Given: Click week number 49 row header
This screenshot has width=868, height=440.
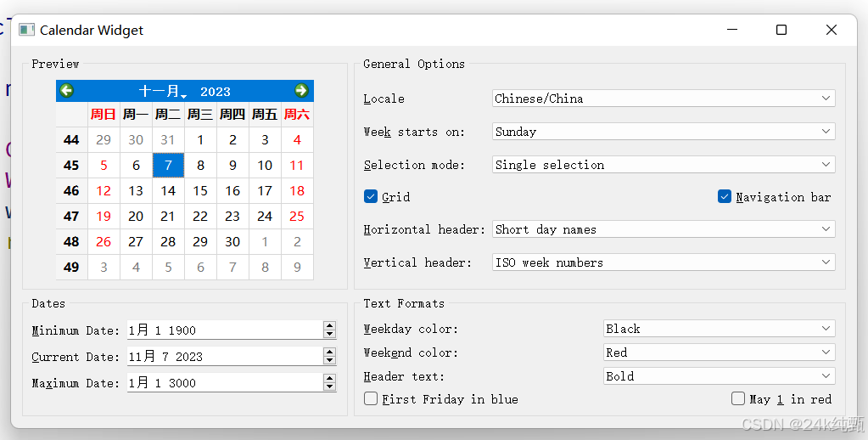Looking at the screenshot, I should [x=71, y=267].
